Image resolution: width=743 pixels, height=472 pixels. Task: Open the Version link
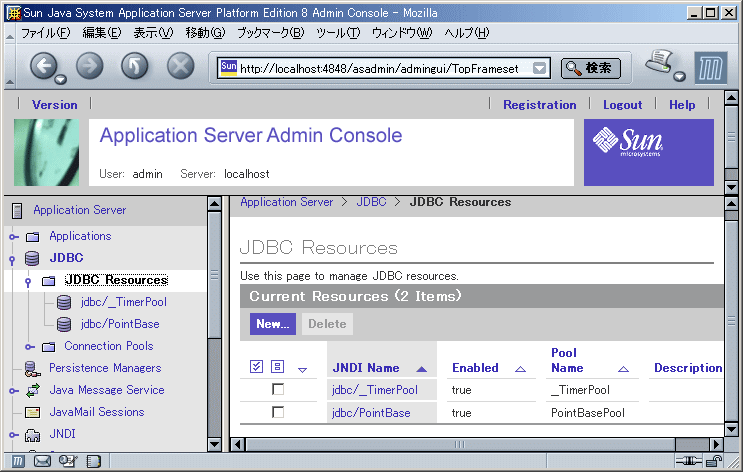pos(54,105)
